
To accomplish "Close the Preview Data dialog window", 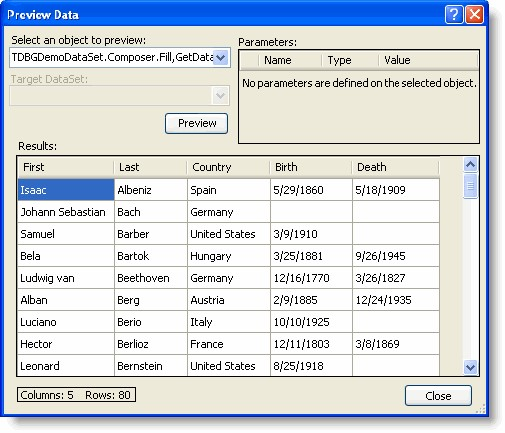I will tap(474, 15).
